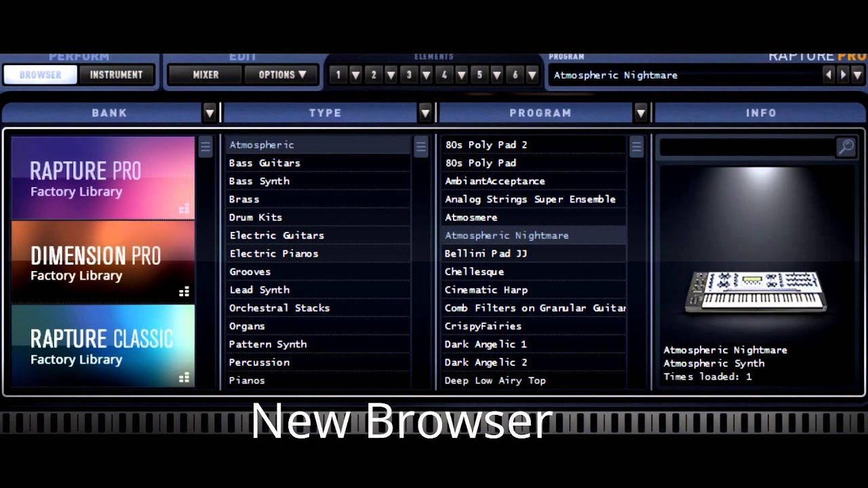The height and width of the screenshot is (488, 868).
Task: Expand the Type column dropdown arrow
Action: tap(425, 113)
